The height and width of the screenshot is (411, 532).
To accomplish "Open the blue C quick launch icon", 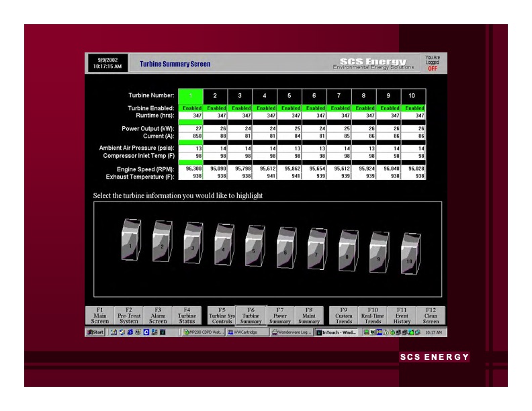I will [146, 332].
